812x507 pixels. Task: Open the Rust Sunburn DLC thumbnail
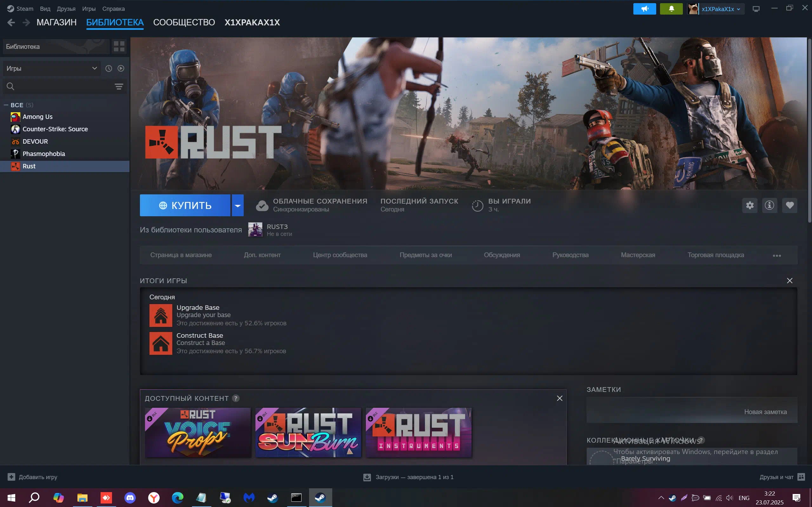tap(308, 432)
